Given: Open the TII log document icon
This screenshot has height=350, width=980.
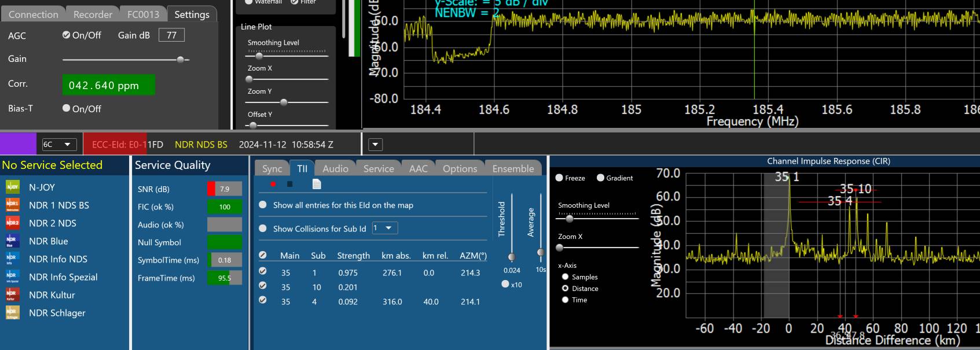Looking at the screenshot, I should point(317,184).
